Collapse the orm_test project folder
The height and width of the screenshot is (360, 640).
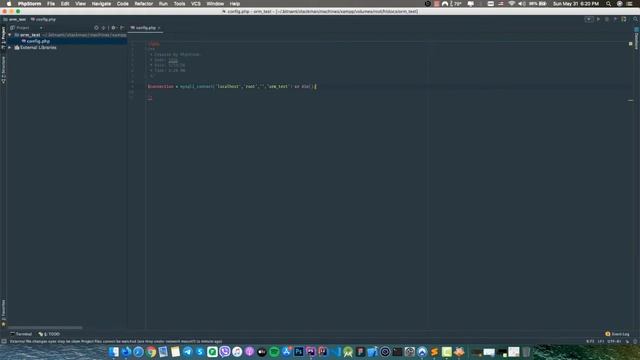click(x=10, y=35)
